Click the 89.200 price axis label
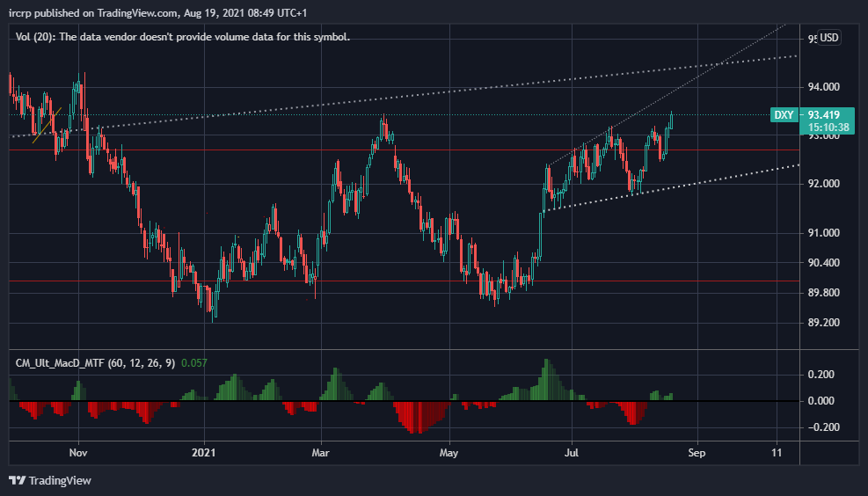 [x=824, y=322]
